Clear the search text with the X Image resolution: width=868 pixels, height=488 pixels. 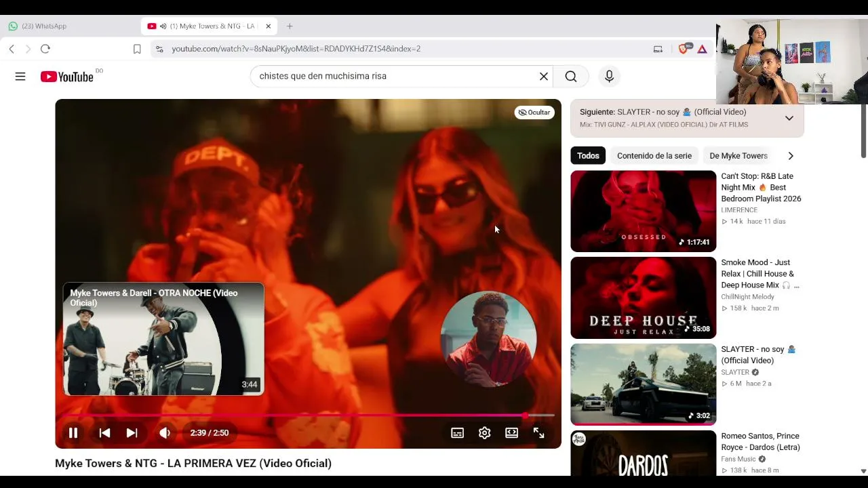coord(543,77)
